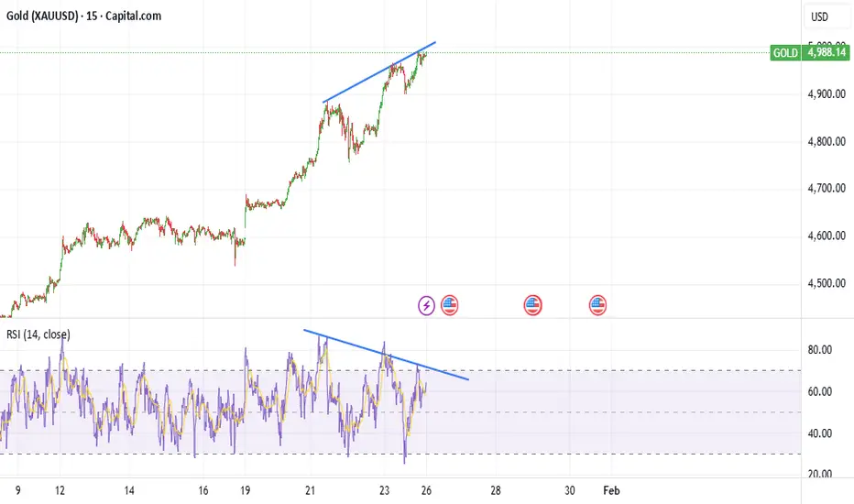
Task: Open US flag event icon beside lightning icon
Action: click(x=449, y=305)
